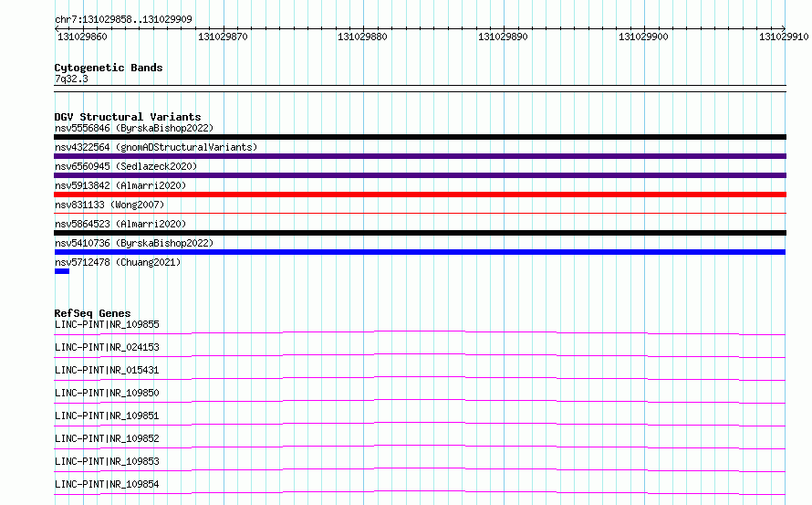Open variant nsv831133 (Wong2007) label

[x=109, y=205]
